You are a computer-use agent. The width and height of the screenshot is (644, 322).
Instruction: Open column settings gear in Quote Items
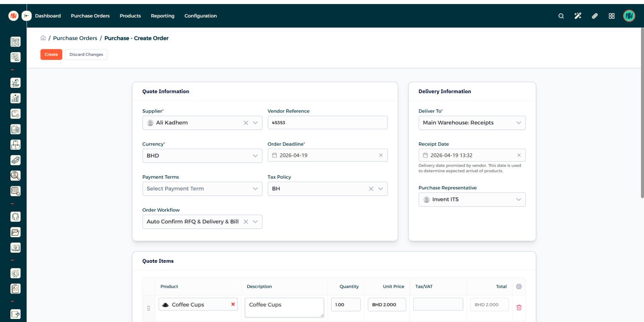coord(519,286)
